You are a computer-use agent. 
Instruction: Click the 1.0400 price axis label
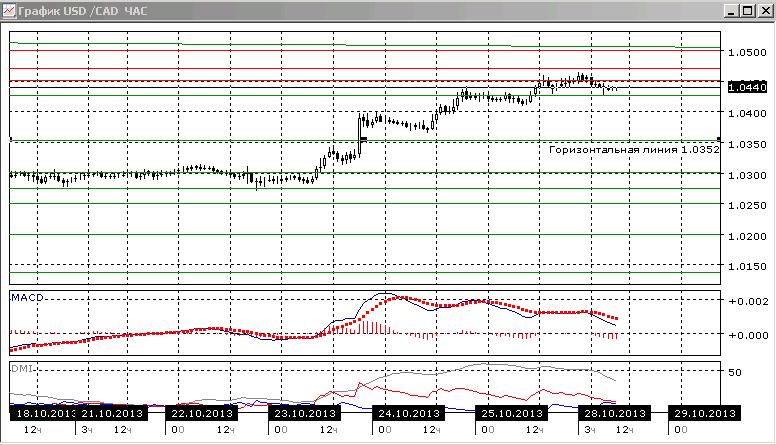(x=747, y=113)
